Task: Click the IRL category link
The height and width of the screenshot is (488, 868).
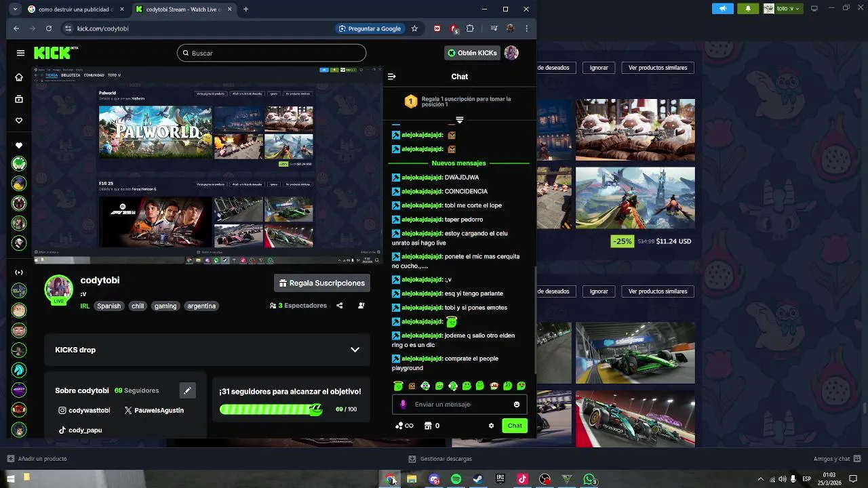Action: (x=85, y=306)
